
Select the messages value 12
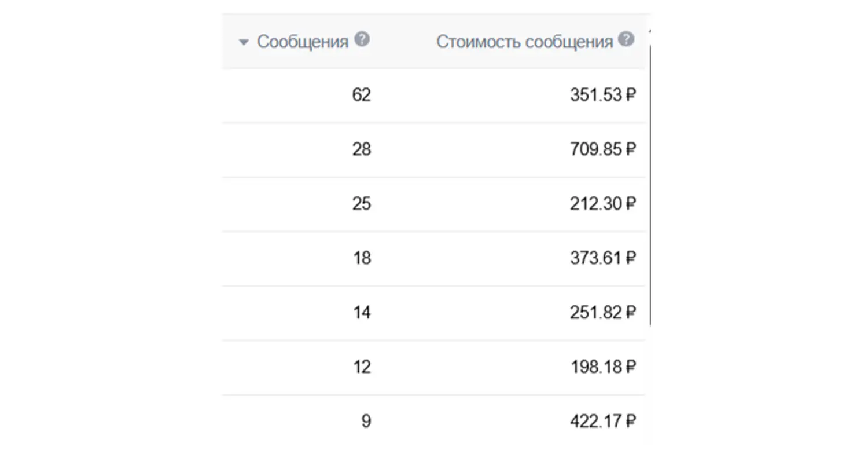click(362, 367)
